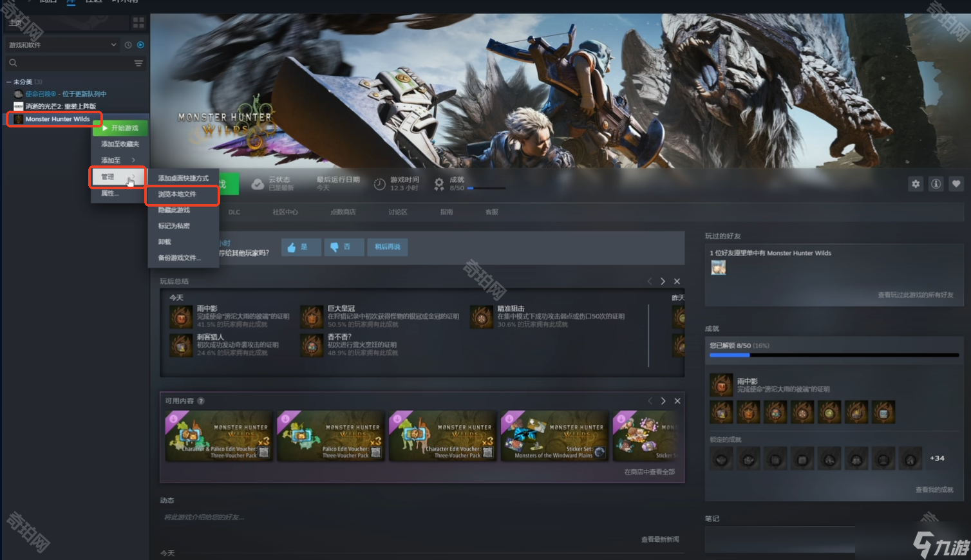This screenshot has height=560, width=971.
Task: Open 属性... from the context menu
Action: (x=111, y=193)
